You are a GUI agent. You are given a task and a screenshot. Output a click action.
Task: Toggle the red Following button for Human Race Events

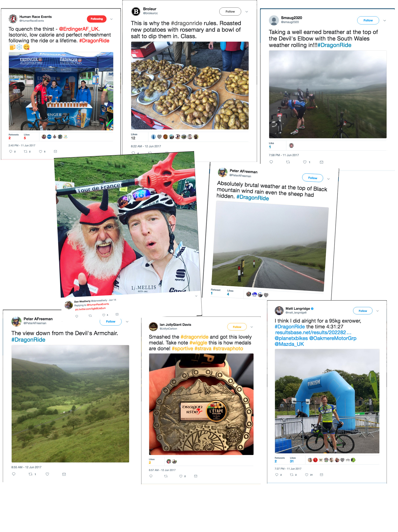click(96, 19)
